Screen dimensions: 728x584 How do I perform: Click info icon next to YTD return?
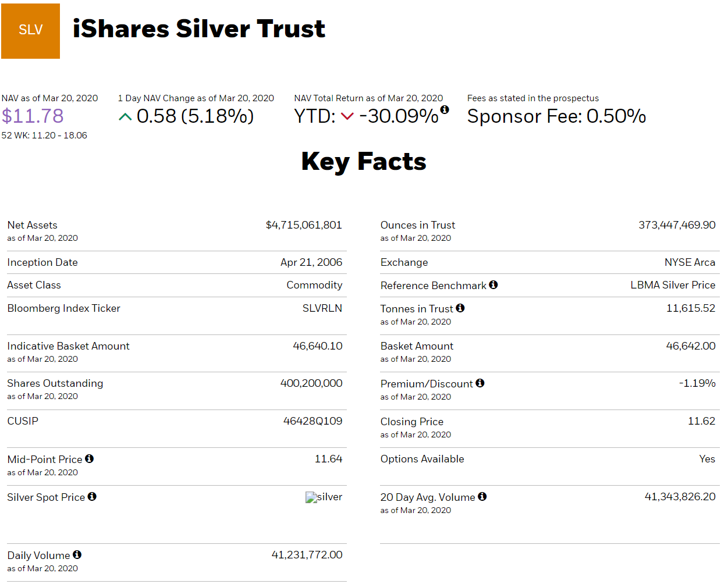pos(445,109)
